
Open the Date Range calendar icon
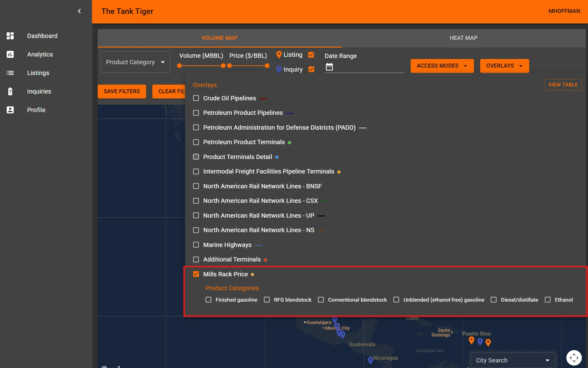pos(329,67)
